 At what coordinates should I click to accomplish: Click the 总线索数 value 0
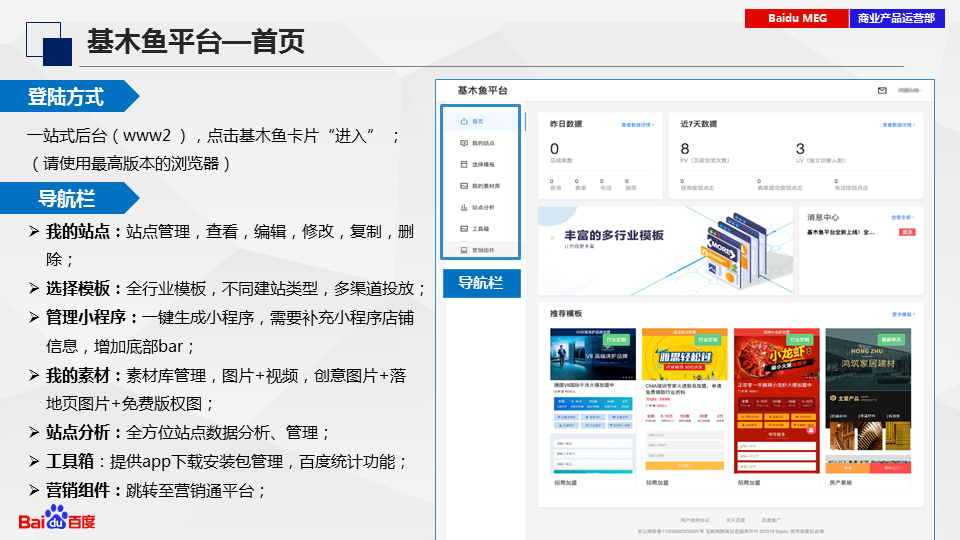[554, 149]
